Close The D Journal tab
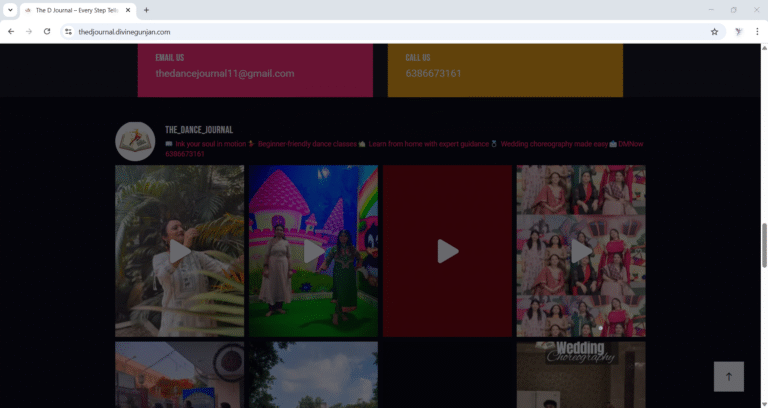This screenshot has height=408, width=768. point(128,10)
